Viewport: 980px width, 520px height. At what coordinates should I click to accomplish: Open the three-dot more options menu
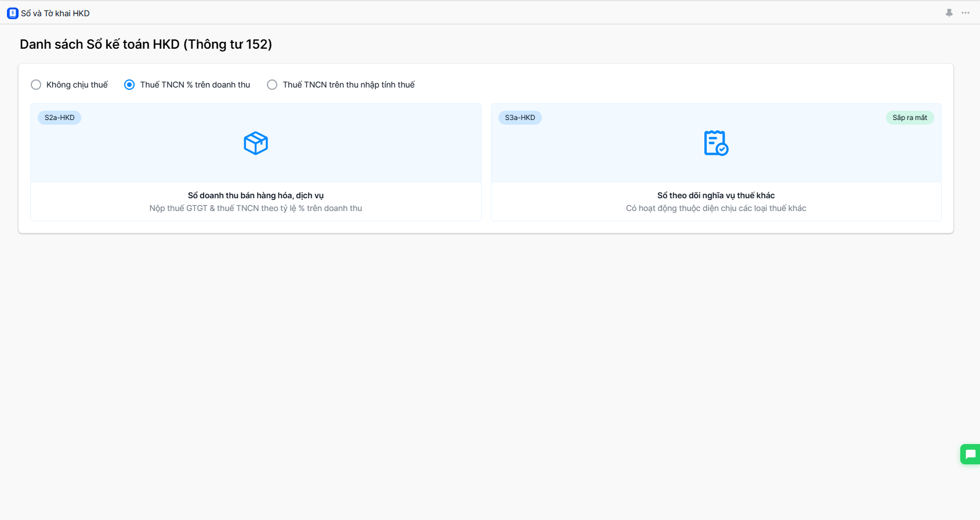[965, 13]
